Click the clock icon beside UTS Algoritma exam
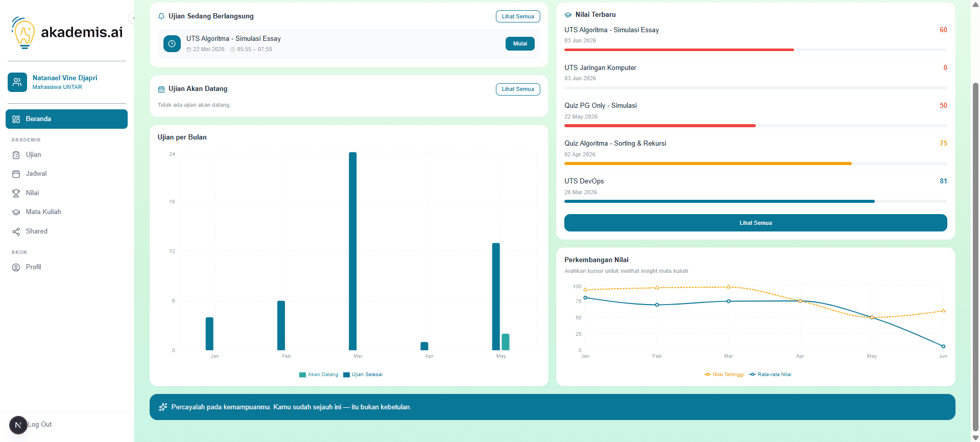 tap(172, 44)
